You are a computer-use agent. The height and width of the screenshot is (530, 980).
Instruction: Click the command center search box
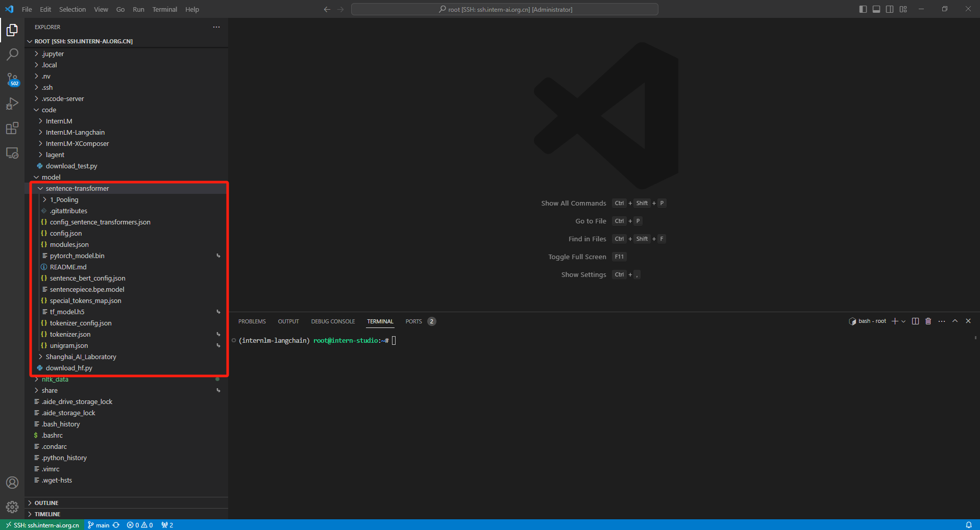(504, 9)
